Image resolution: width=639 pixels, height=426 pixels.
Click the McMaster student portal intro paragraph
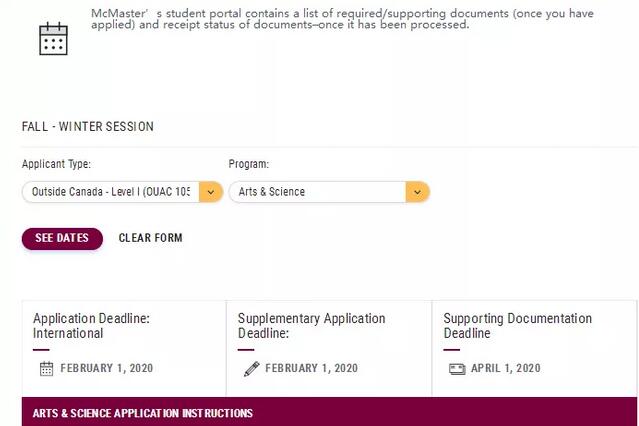[342, 19]
